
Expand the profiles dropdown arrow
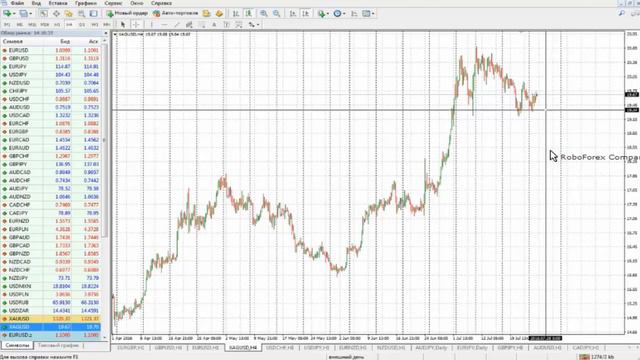31,13
